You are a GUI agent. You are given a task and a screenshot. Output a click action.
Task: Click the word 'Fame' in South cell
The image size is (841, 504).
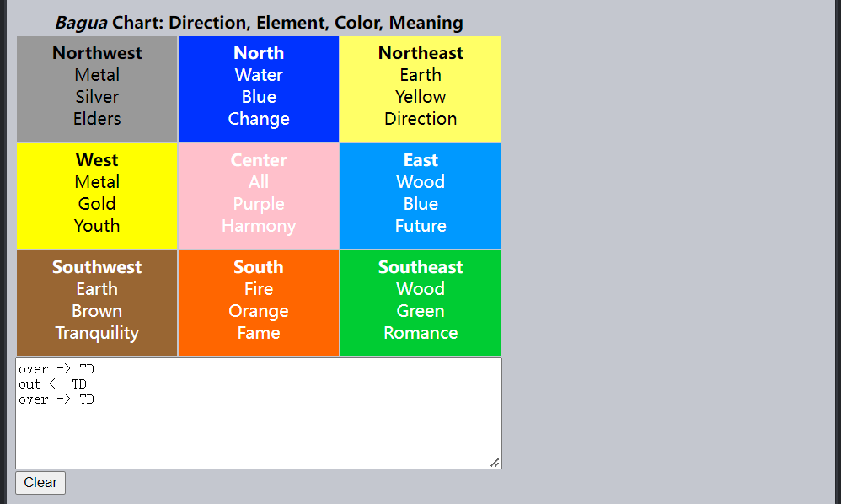[x=259, y=333]
